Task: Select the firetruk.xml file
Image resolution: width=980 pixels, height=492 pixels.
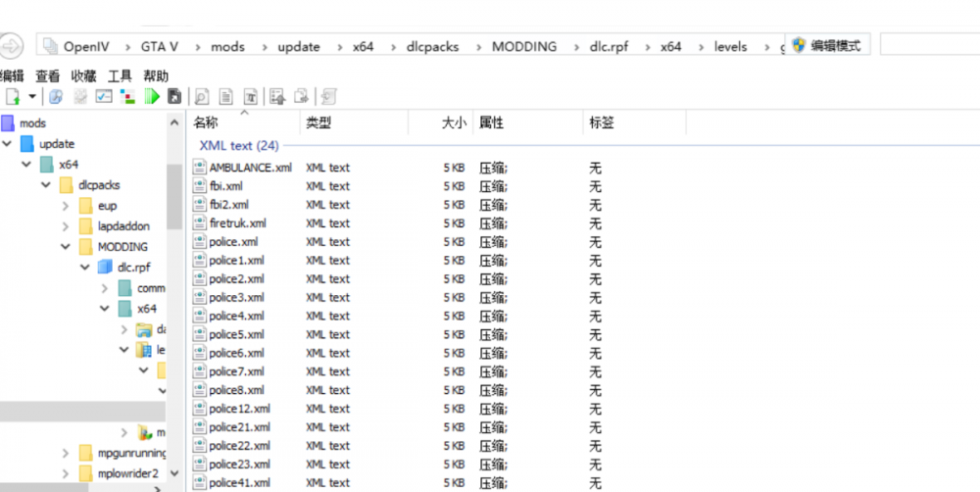Action: pyautogui.click(x=238, y=223)
